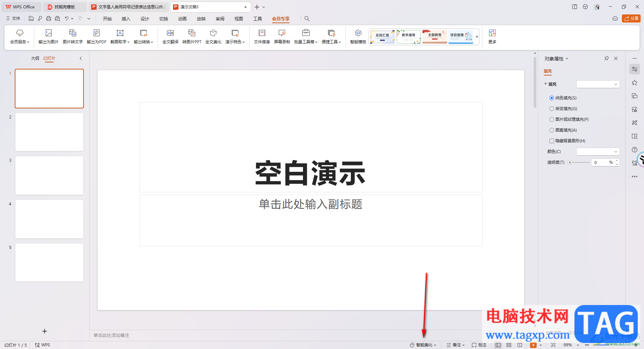
Task: Toggle normal view button in status bar
Action: 498,345
